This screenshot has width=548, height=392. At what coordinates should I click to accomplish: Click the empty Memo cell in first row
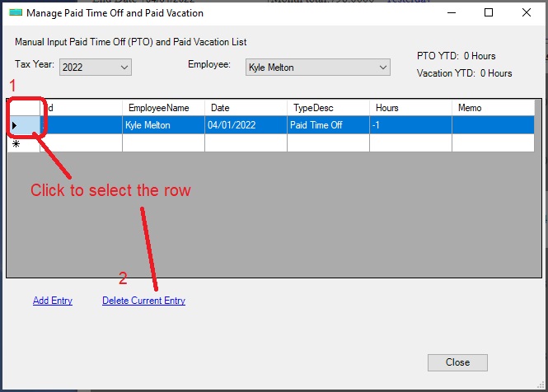[493, 125]
